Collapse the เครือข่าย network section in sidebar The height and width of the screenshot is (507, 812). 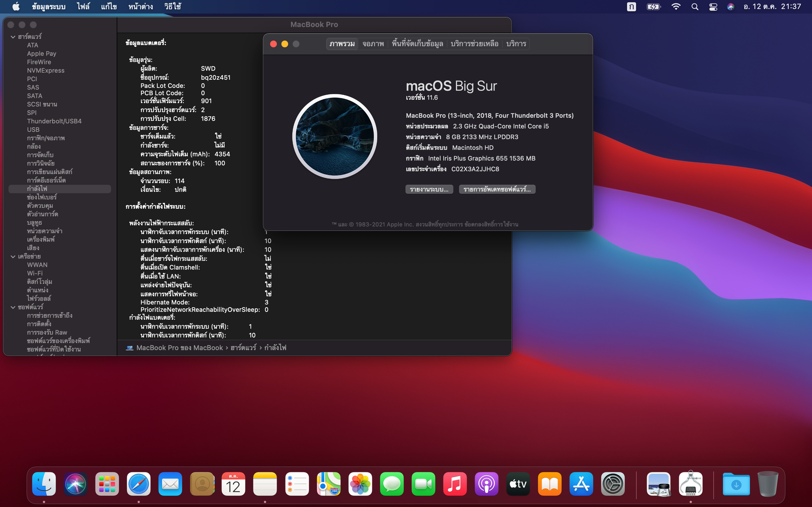point(13,256)
